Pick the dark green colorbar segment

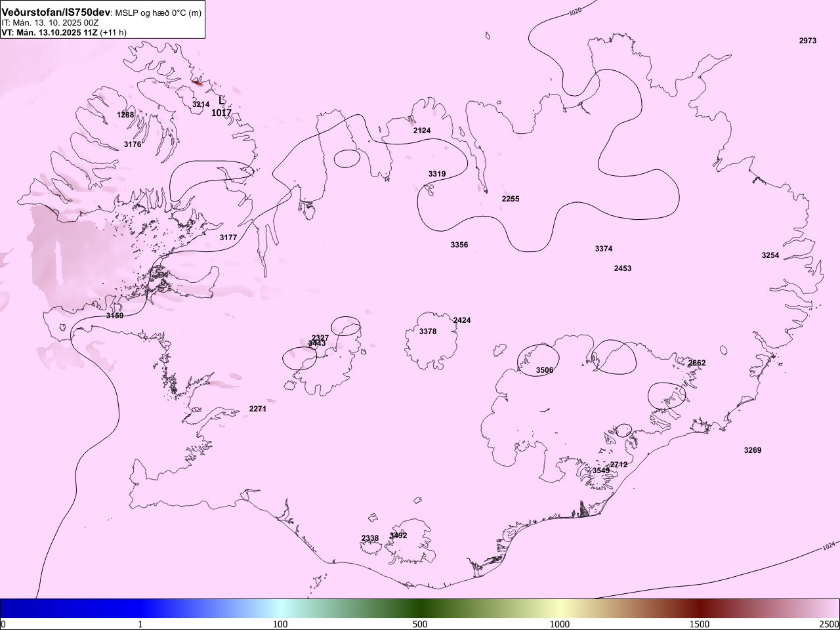(x=420, y=608)
